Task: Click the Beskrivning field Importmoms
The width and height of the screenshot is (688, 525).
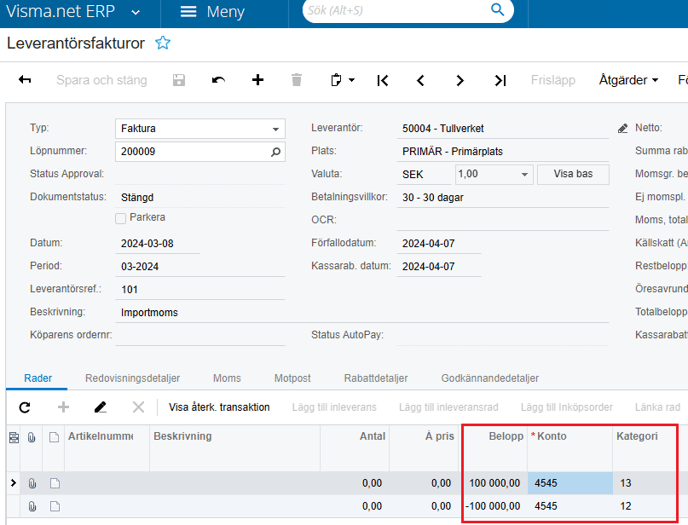Action: [362, 313]
